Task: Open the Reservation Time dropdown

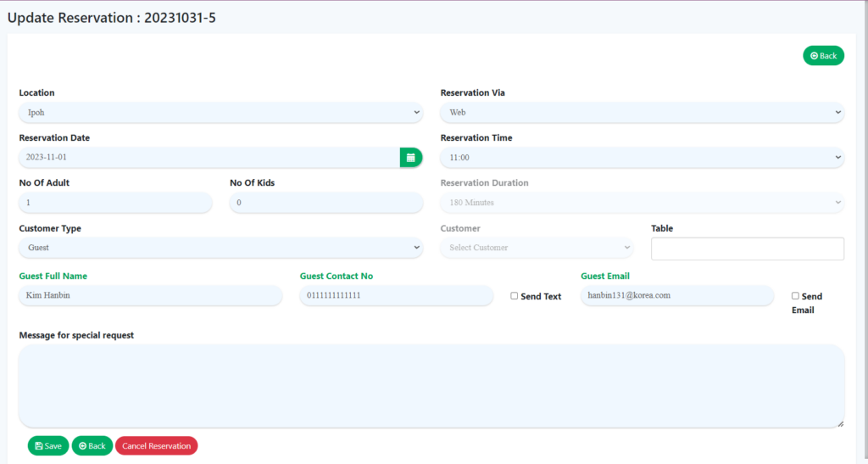Action: pos(642,157)
